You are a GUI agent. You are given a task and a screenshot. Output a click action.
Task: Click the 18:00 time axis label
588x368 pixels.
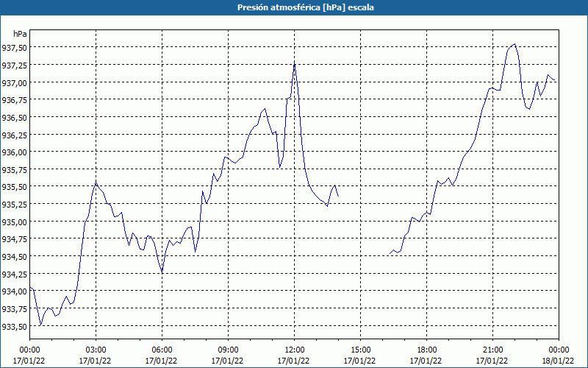point(426,355)
